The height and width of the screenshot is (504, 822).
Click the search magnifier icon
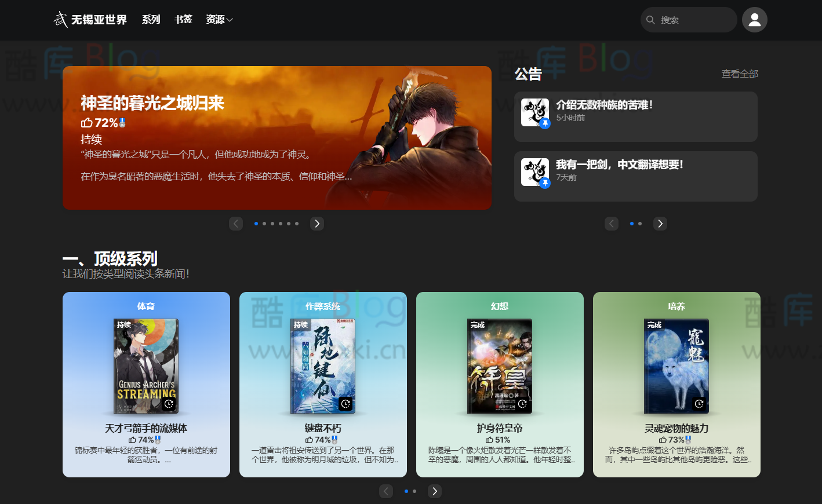(x=650, y=19)
